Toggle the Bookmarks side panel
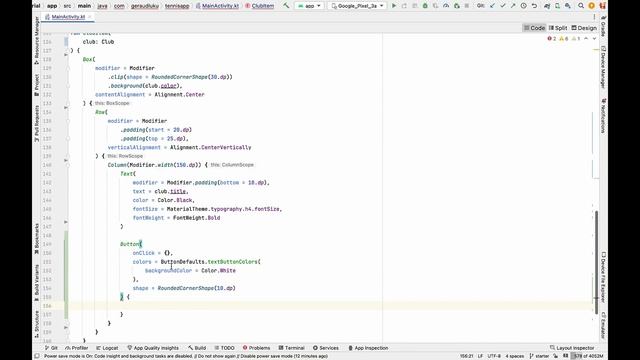The width and height of the screenshot is (640, 360). [x=37, y=239]
